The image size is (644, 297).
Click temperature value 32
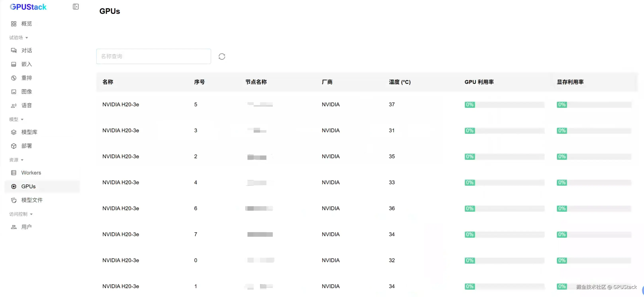(392, 261)
